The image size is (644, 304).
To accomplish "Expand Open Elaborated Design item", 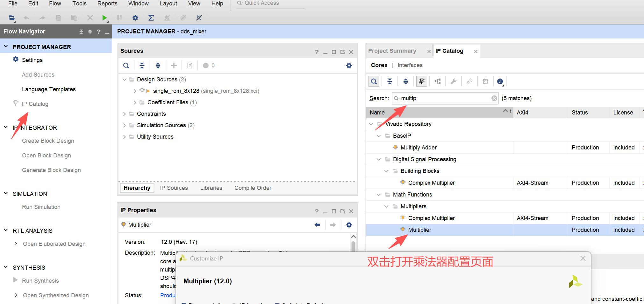I will pos(16,244).
